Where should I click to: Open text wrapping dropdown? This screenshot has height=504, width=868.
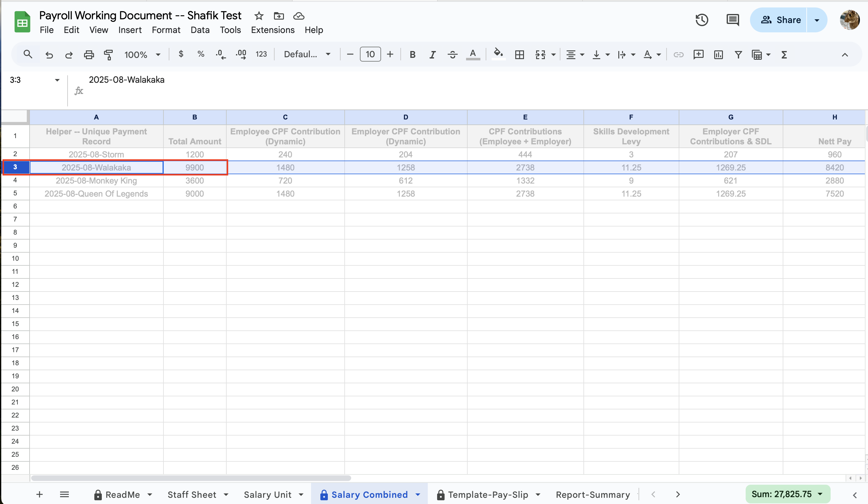point(626,54)
